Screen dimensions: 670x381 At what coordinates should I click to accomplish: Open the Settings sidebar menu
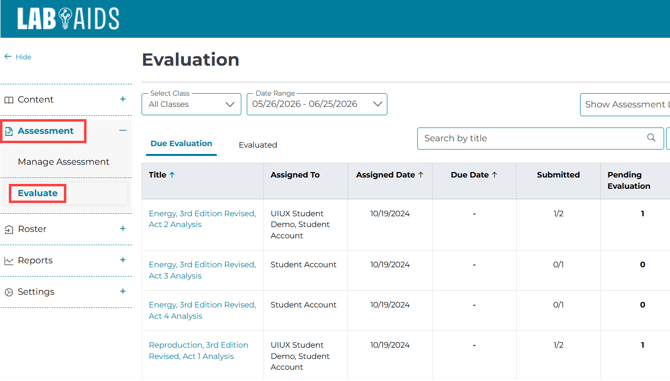tap(36, 292)
